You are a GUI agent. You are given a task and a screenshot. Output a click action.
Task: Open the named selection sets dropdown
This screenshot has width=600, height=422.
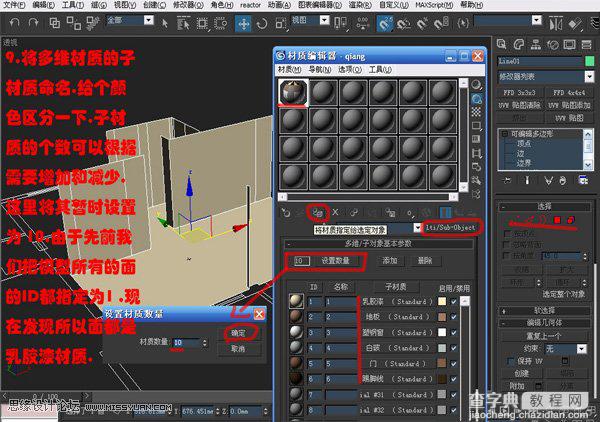(537, 20)
